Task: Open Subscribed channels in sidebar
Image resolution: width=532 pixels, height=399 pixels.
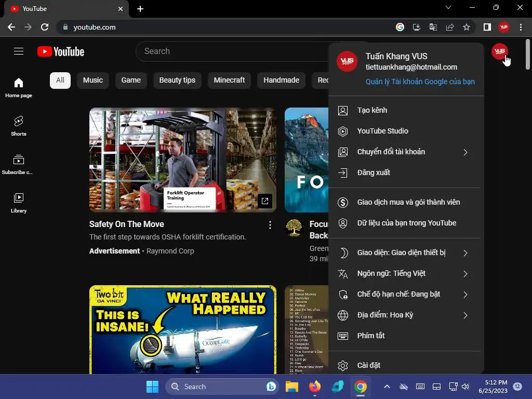Action: point(18,164)
